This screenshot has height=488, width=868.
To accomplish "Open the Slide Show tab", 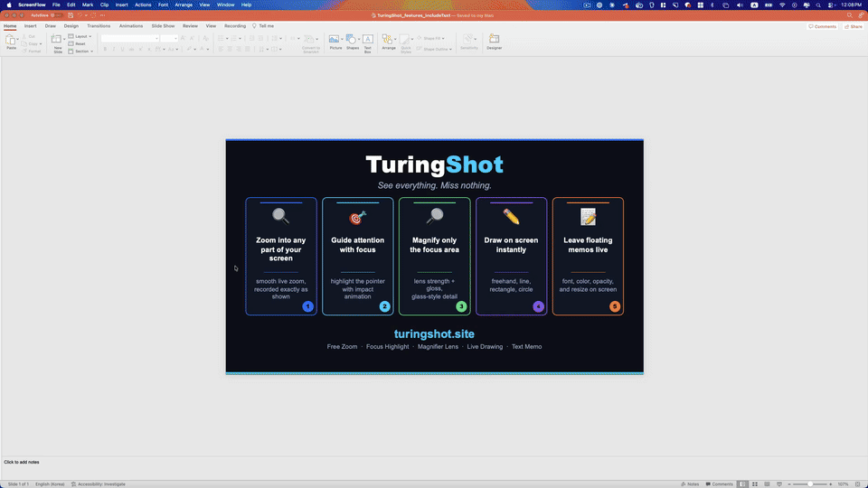I will (x=163, y=26).
